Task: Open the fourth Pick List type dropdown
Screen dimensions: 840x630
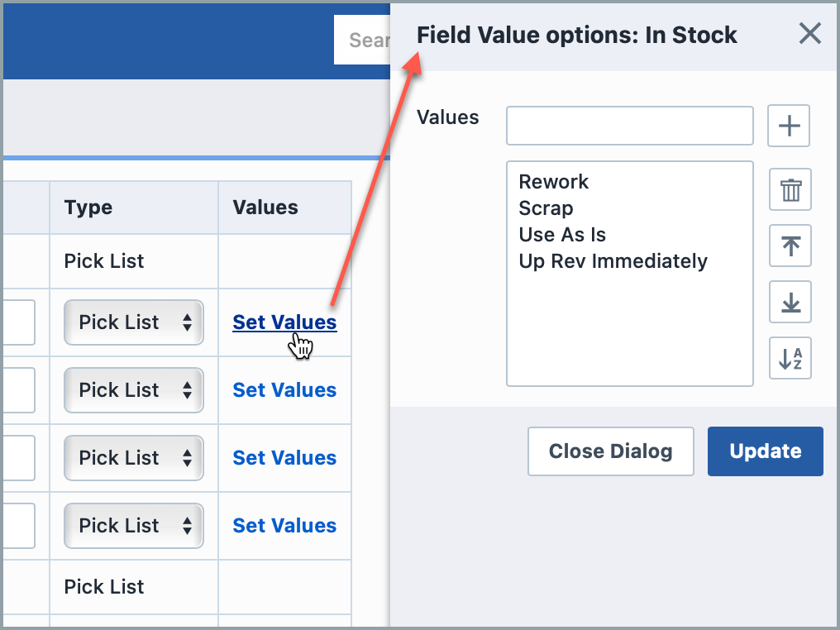Action: (133, 526)
